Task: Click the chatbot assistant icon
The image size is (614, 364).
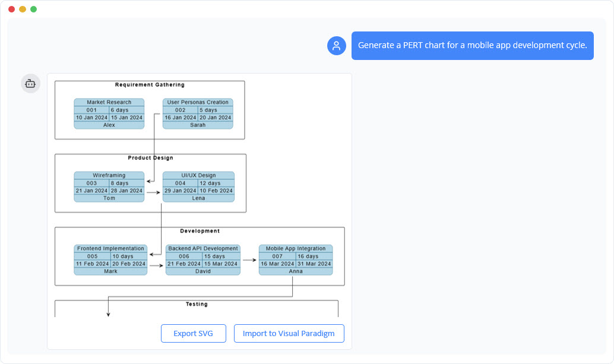Action: (x=30, y=83)
